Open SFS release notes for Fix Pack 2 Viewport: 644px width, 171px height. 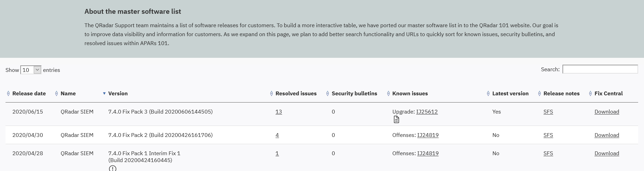click(548, 135)
